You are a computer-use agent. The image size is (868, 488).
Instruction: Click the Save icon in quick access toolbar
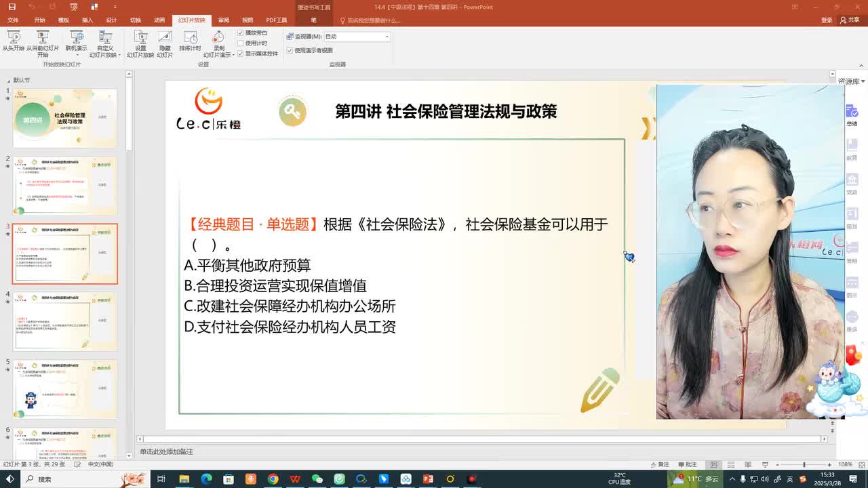point(12,7)
